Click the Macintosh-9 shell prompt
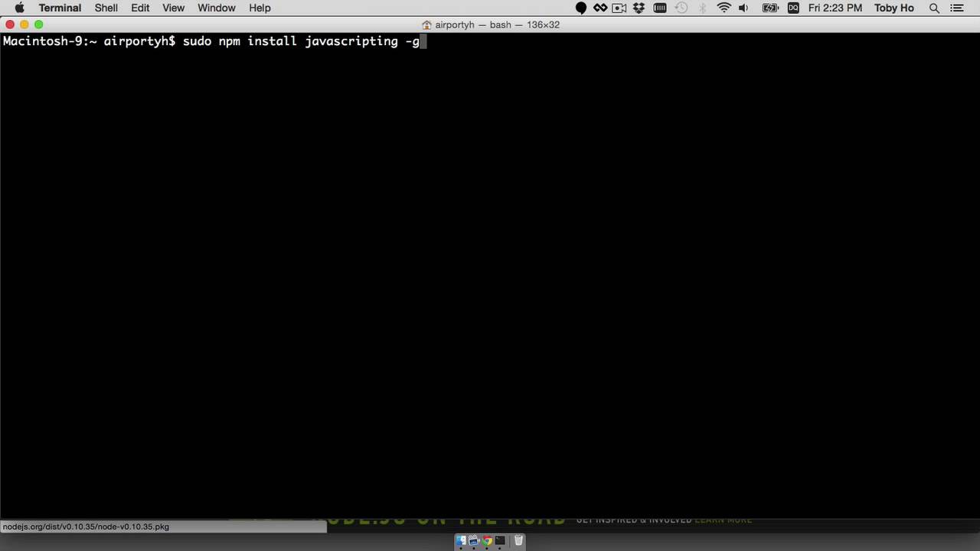The height and width of the screenshot is (551, 980). (90, 41)
